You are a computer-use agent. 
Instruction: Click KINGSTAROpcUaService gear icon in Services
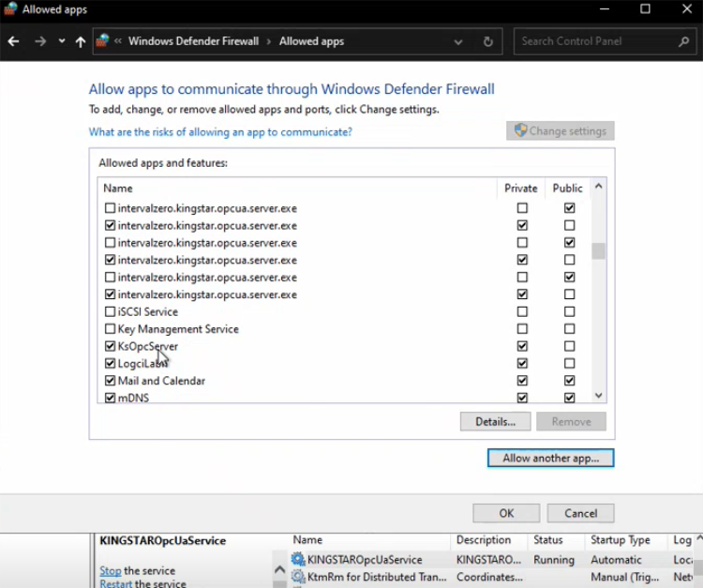tap(298, 559)
